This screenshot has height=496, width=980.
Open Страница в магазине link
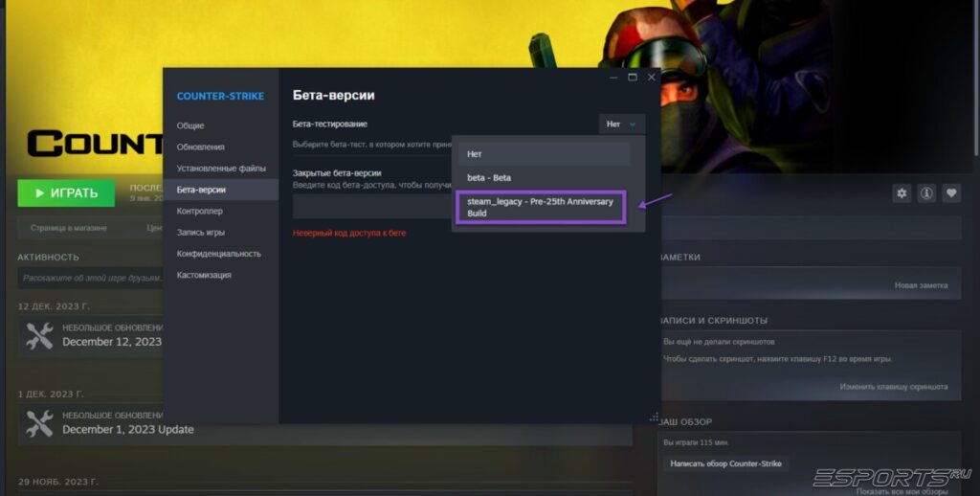[69, 228]
